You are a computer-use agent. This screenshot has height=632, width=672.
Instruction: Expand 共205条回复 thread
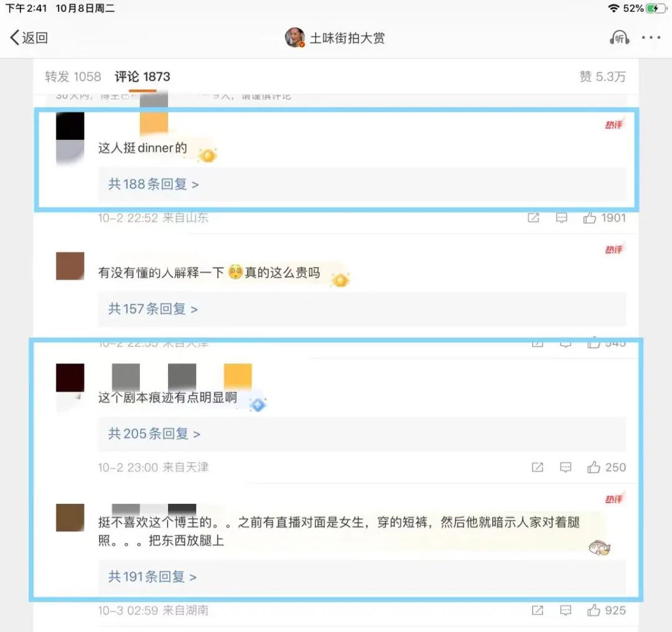[154, 434]
